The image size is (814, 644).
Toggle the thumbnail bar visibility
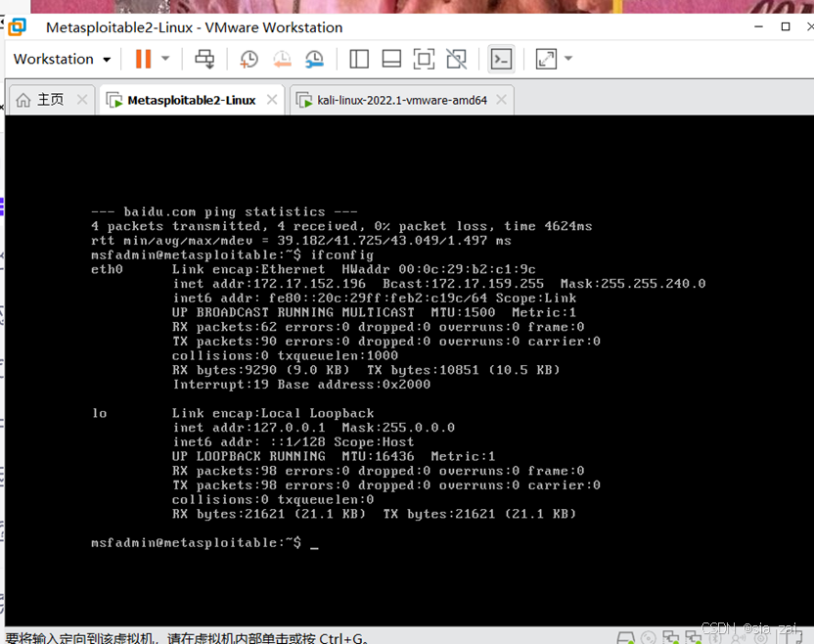[390, 59]
